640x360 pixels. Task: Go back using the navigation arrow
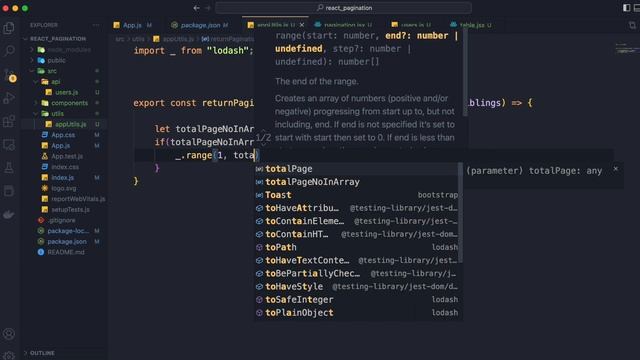197,8
